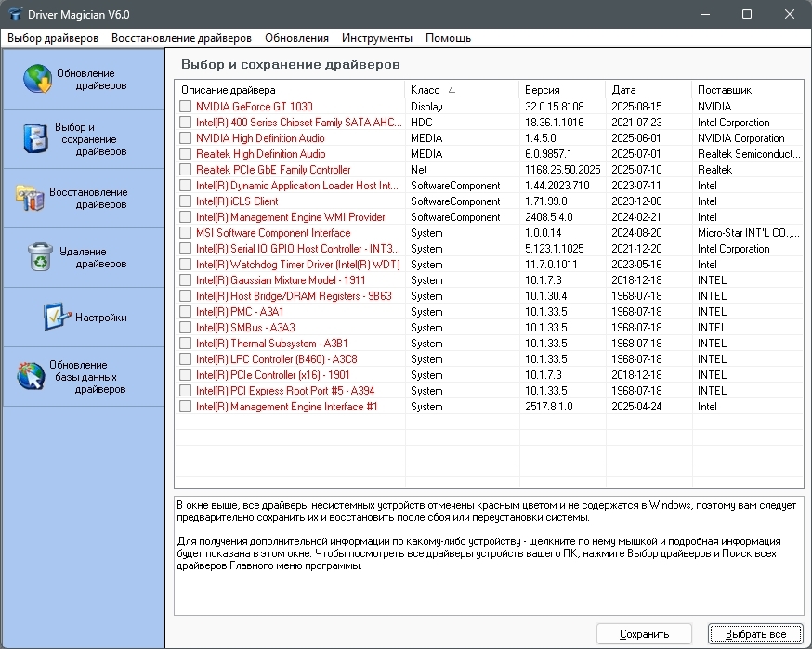Open the Инструменты menu
812x649 pixels.
click(x=377, y=38)
